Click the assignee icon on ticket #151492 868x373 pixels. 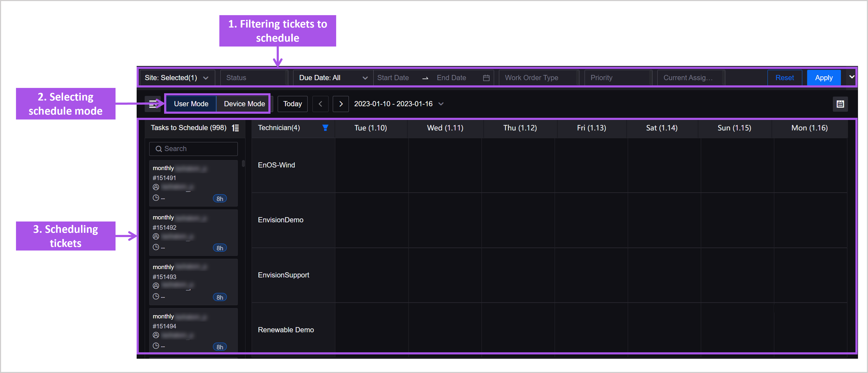click(x=156, y=236)
